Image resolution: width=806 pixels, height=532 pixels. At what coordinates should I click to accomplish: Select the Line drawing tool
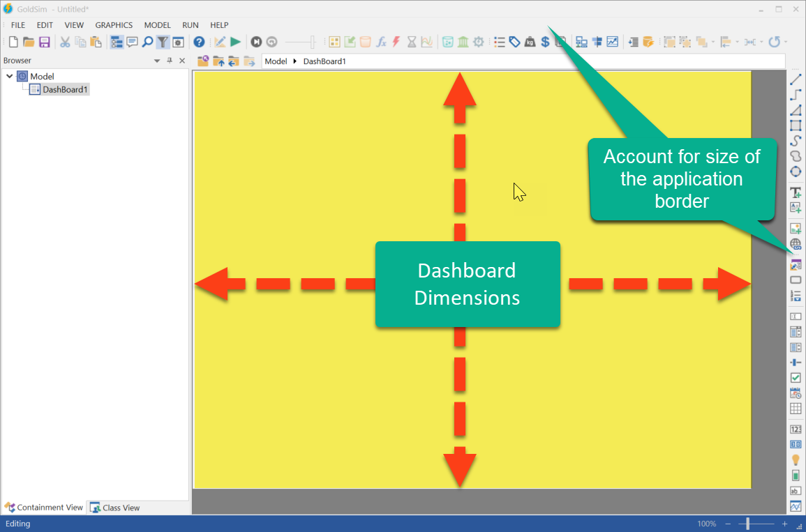pyautogui.click(x=796, y=79)
